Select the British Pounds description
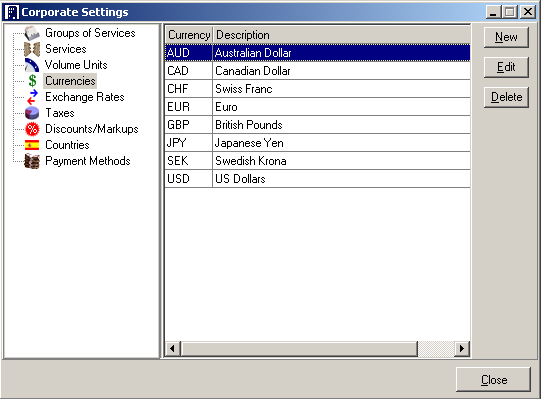The height and width of the screenshot is (399, 542). tap(341, 125)
